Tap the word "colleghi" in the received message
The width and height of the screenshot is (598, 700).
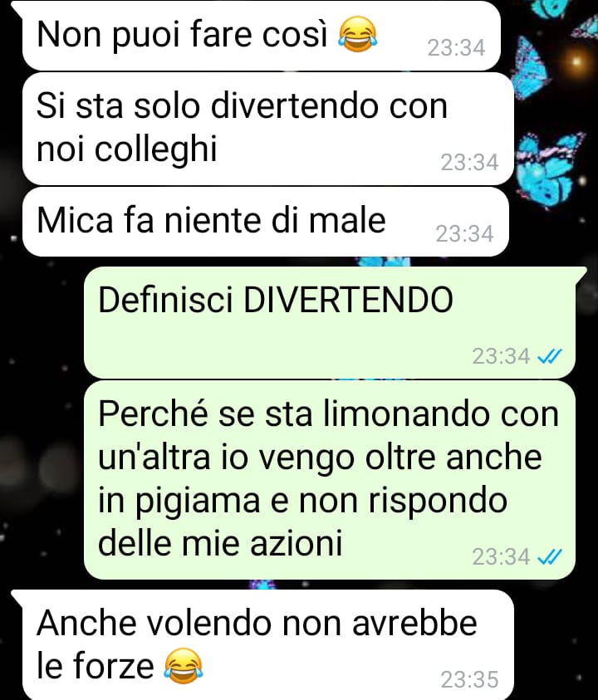click(x=156, y=149)
